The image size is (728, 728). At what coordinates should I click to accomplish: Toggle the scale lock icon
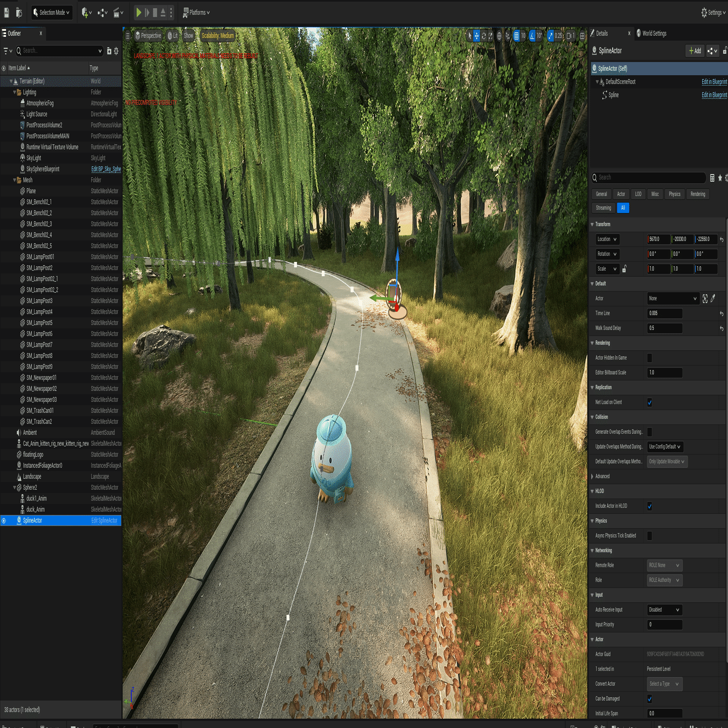click(x=624, y=269)
